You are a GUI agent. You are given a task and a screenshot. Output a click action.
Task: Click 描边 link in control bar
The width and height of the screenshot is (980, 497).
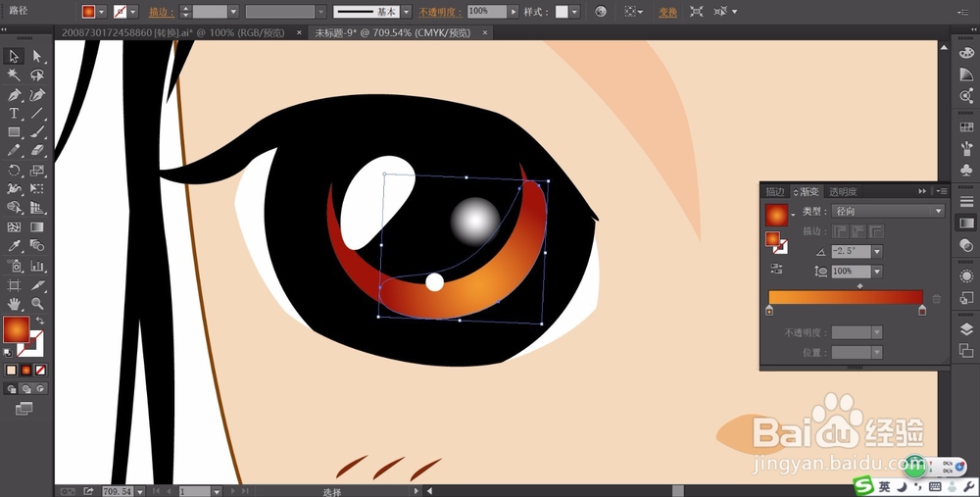pyautogui.click(x=162, y=12)
